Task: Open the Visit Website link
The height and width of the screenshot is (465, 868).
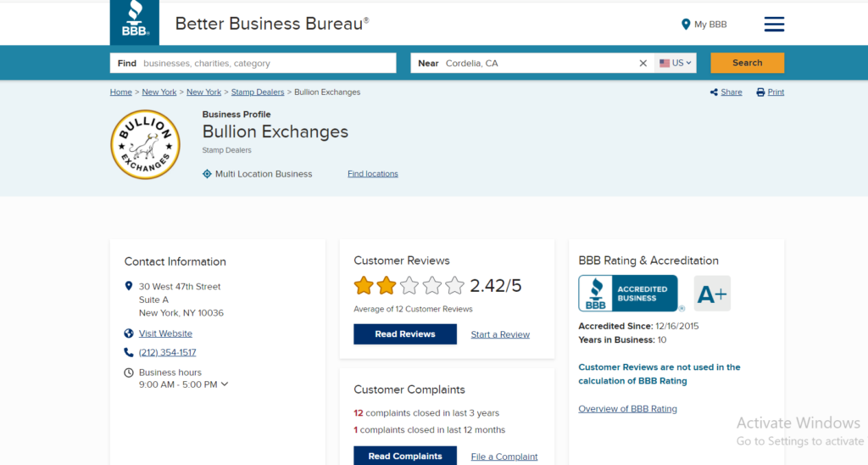Action: click(165, 333)
